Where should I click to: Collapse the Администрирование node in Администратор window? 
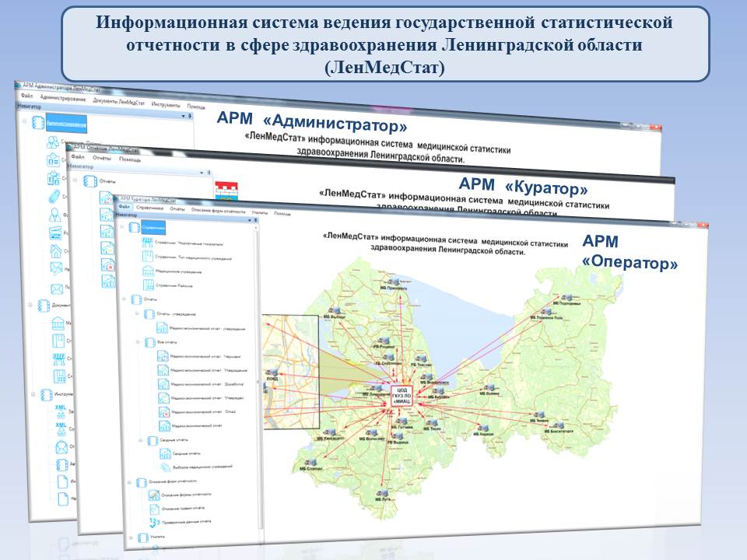point(24,121)
